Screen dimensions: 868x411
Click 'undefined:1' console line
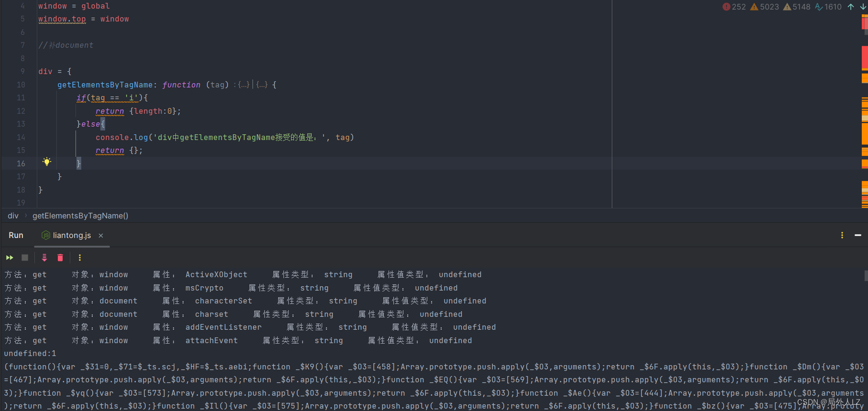point(30,353)
